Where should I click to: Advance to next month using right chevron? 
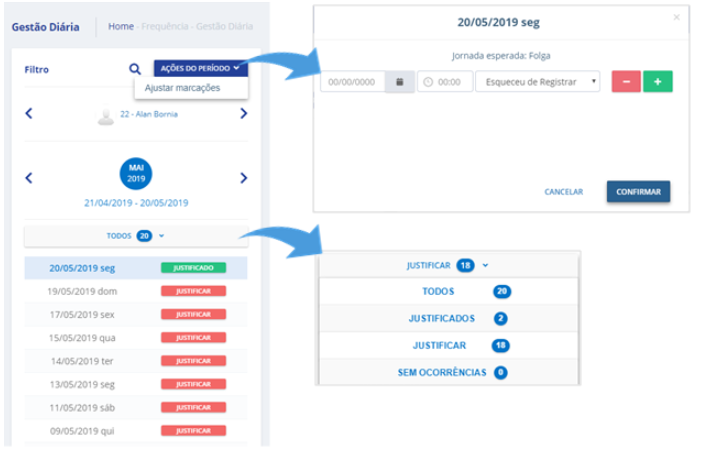(244, 178)
